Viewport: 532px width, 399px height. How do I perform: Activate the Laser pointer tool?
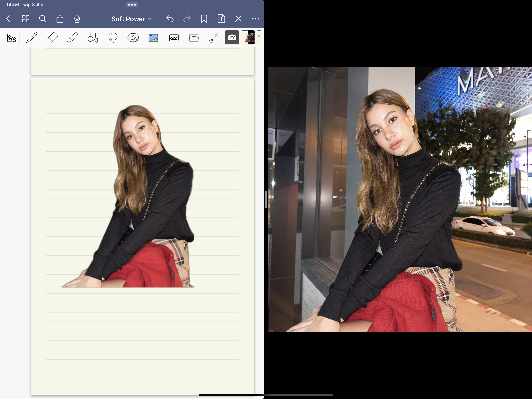coord(213,38)
